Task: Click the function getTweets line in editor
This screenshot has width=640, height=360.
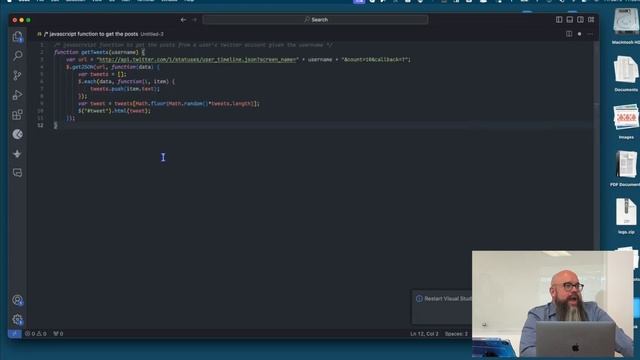Action: click(x=99, y=52)
